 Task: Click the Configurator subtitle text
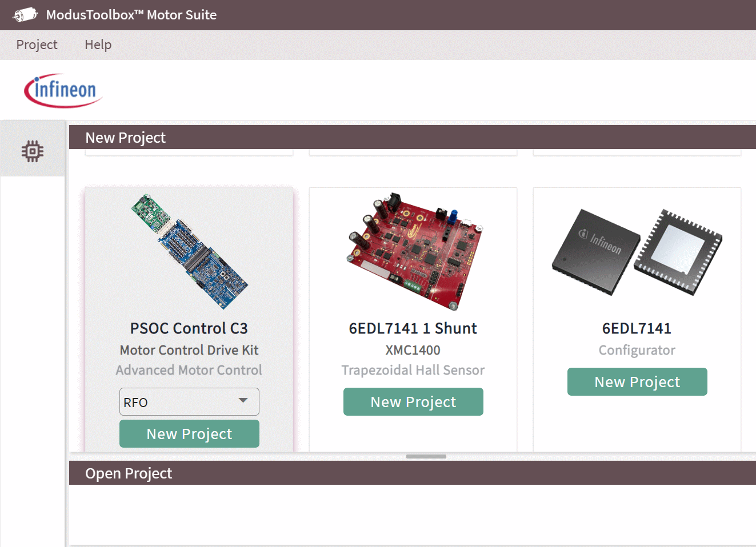(637, 350)
